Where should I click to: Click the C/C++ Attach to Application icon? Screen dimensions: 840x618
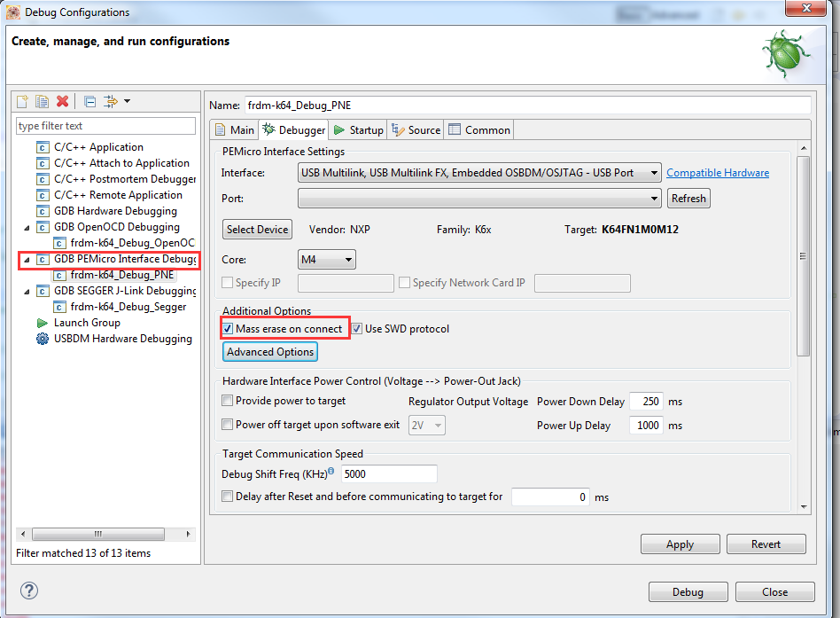43,163
